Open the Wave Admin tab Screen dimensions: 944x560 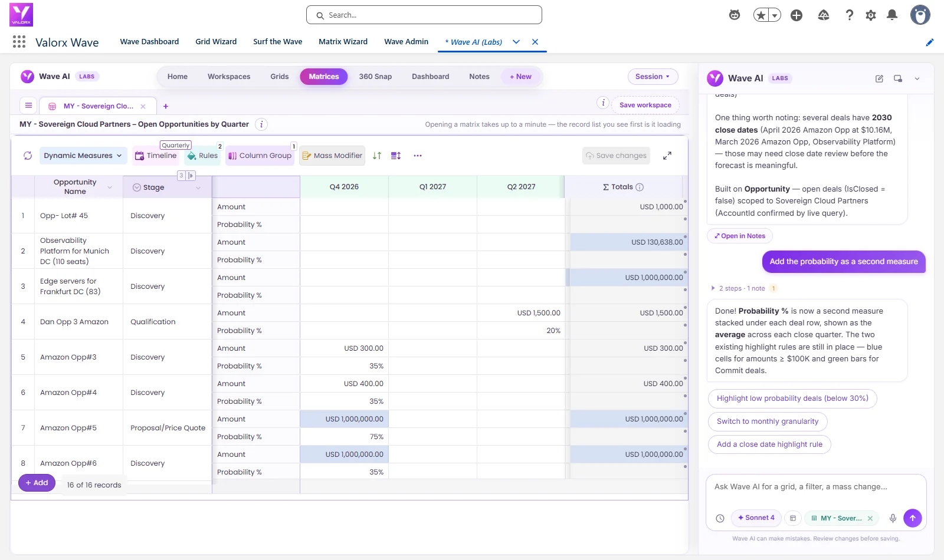(407, 42)
